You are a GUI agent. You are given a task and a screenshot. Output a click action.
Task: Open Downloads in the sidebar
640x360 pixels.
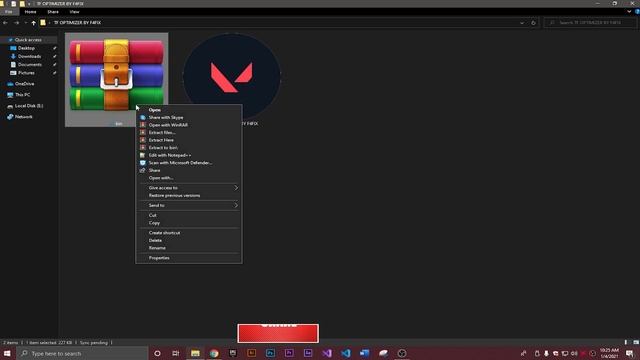coord(29,56)
